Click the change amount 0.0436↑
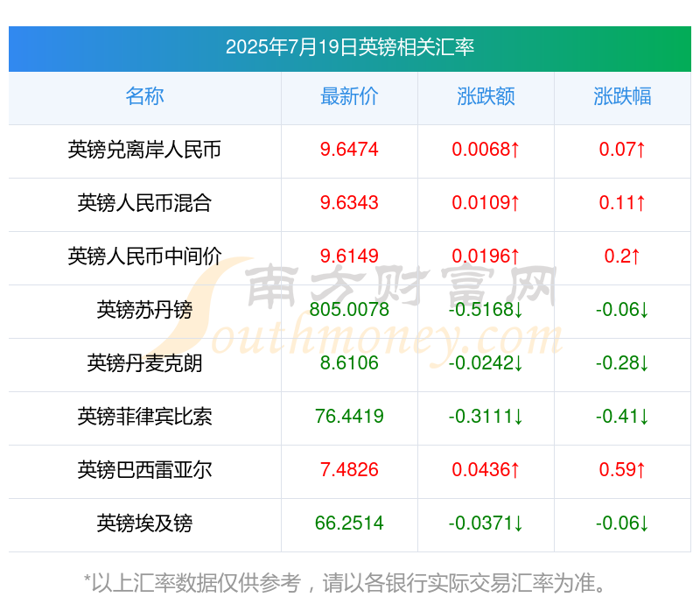The width and height of the screenshot is (700, 611). [x=486, y=470]
